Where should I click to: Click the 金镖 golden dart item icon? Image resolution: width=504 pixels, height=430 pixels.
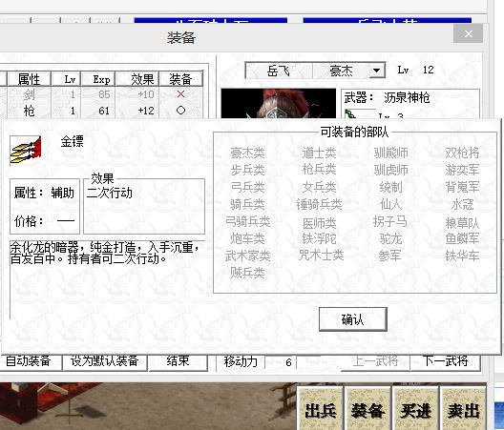point(26,150)
